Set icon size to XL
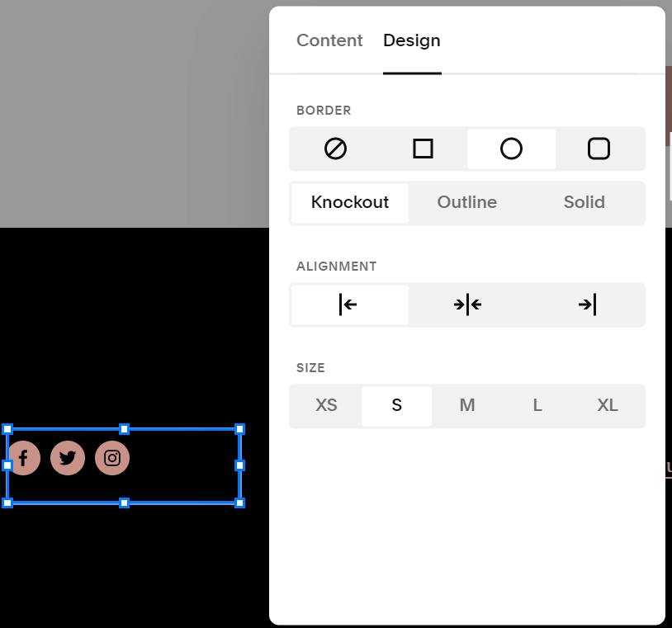 pos(608,406)
